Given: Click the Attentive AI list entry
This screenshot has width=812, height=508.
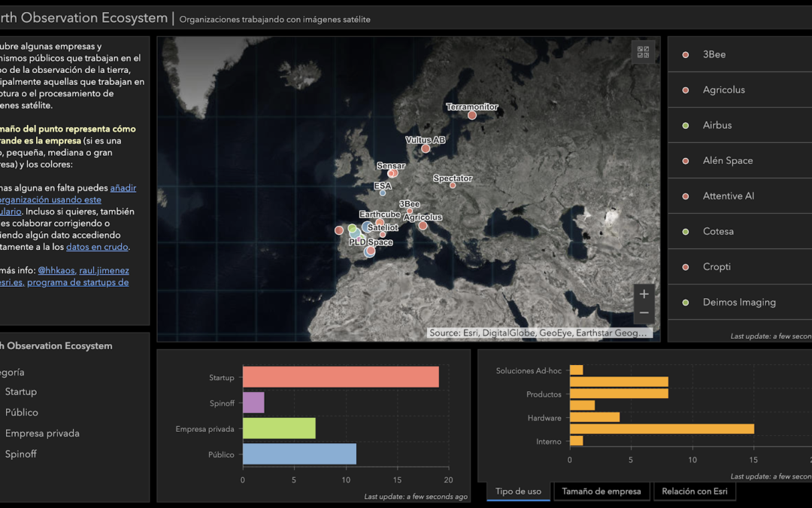Looking at the screenshot, I should [740, 196].
